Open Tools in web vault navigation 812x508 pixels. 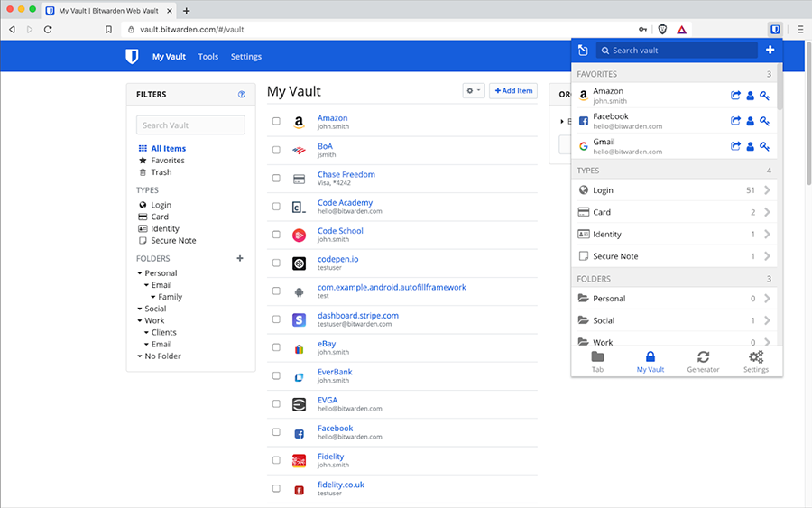click(x=208, y=57)
